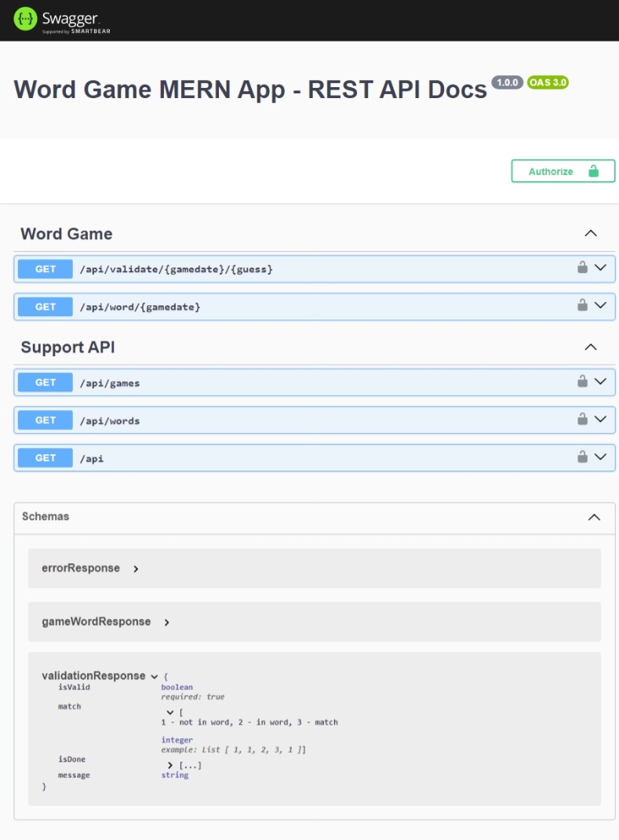Click the lock icon inside the Authorize button
The height and width of the screenshot is (840, 619).
click(595, 171)
